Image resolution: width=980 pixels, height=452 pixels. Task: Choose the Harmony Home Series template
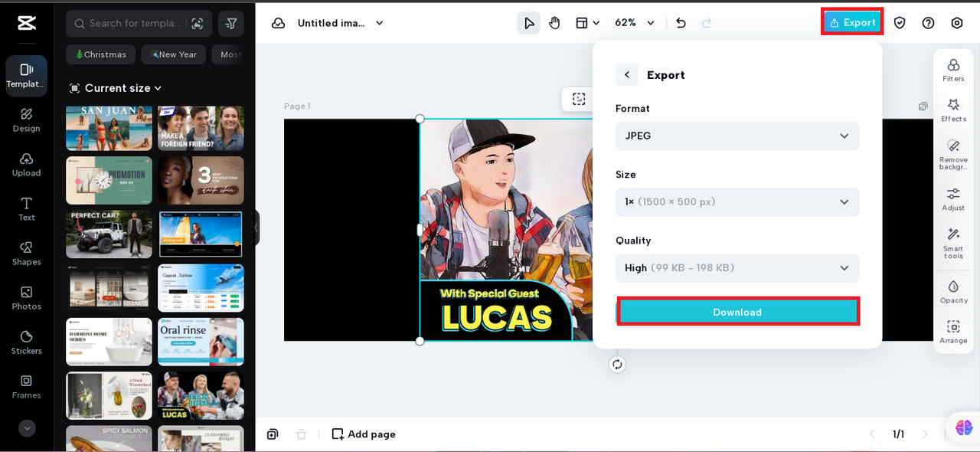109,342
